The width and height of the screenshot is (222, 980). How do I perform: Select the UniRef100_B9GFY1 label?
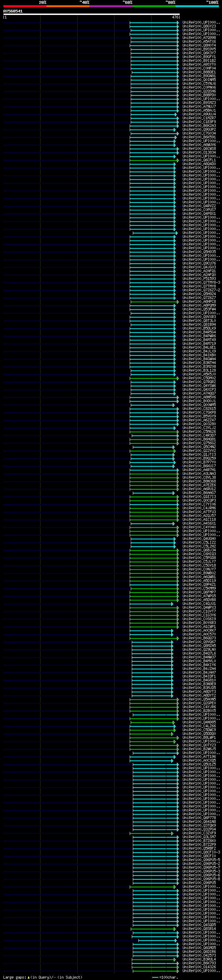(x=199, y=57)
